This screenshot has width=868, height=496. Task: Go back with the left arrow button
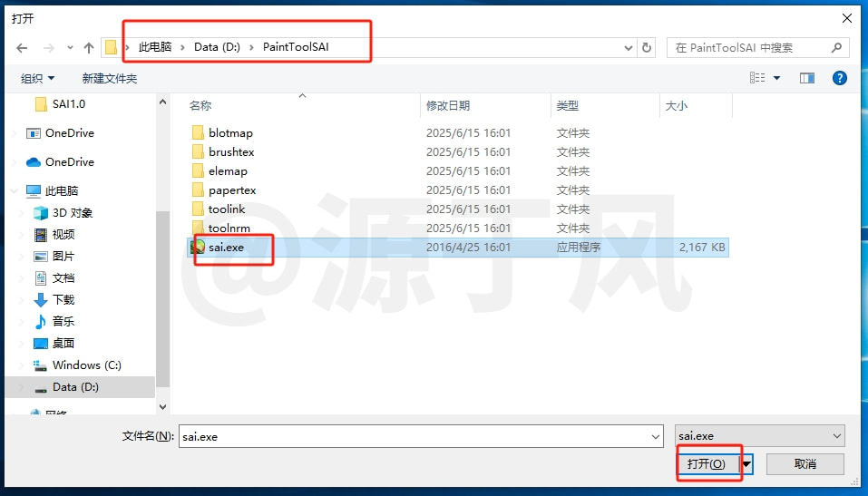coord(22,48)
